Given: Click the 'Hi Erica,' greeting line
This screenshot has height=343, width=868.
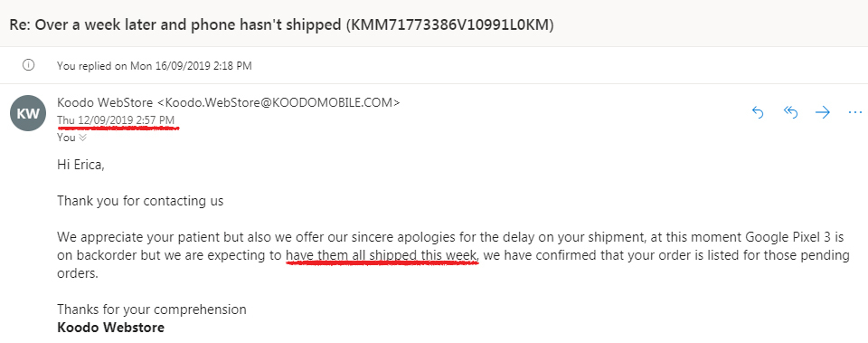Looking at the screenshot, I should 80,165.
